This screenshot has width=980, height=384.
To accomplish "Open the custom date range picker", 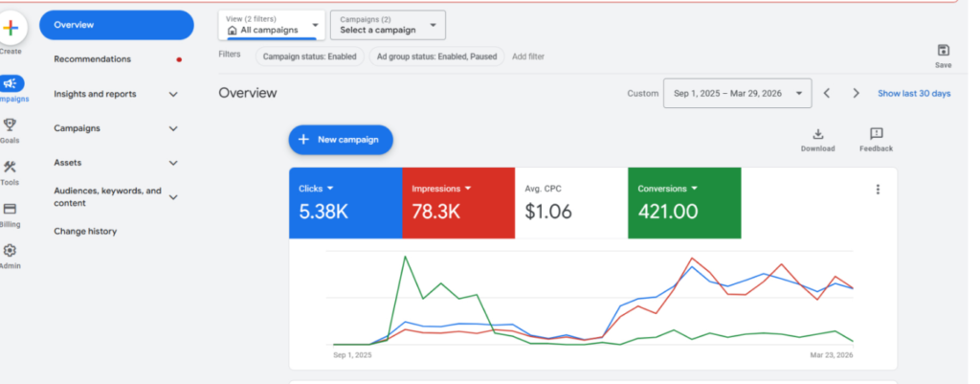I will coord(737,94).
